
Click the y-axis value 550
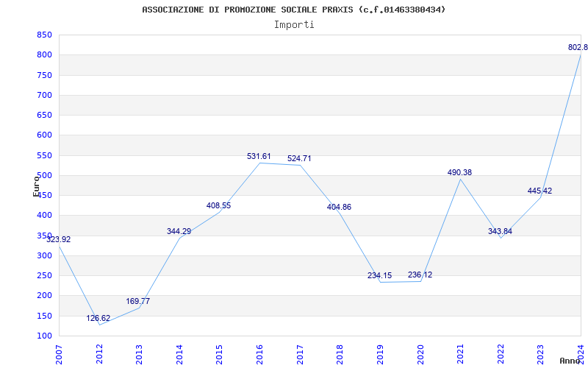44,155
